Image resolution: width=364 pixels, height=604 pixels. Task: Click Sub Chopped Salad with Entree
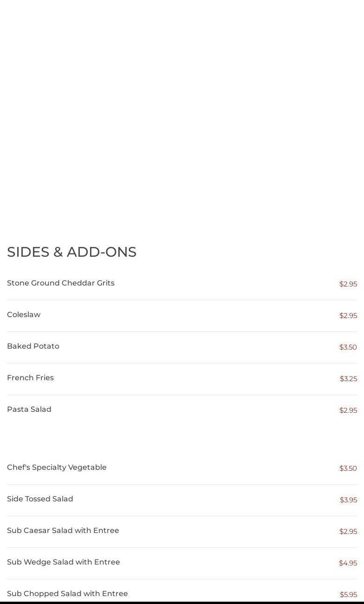tap(67, 594)
